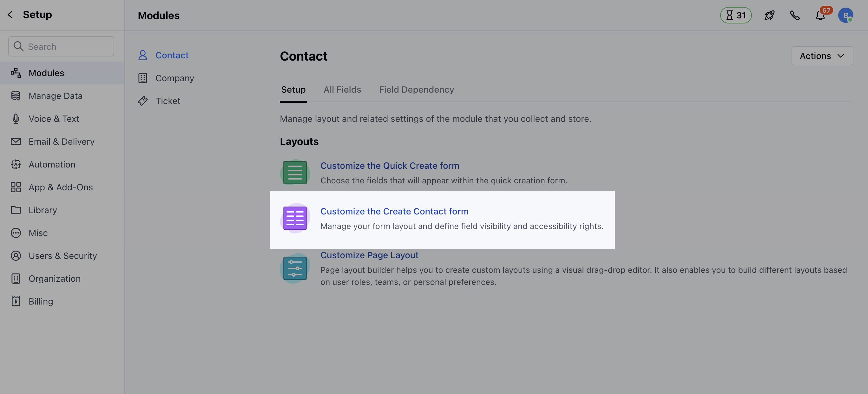Open Email & Delivery settings
868x394 pixels.
(x=61, y=141)
